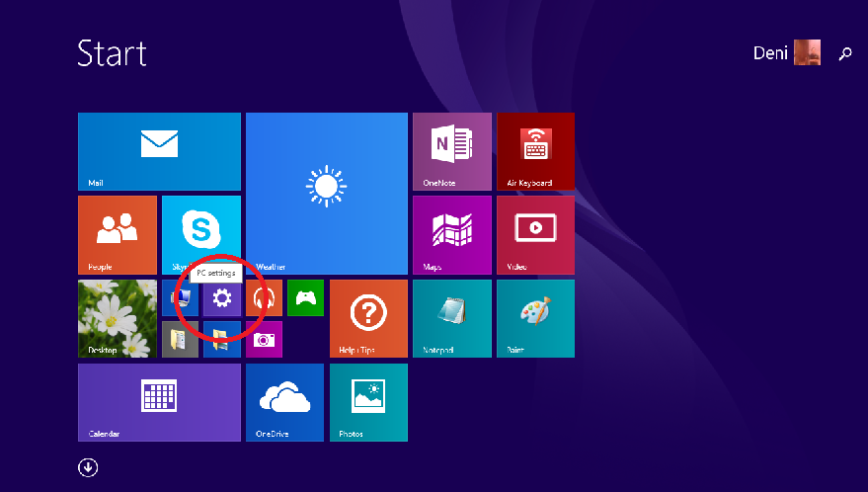Launch the Video tile

pyautogui.click(x=536, y=235)
